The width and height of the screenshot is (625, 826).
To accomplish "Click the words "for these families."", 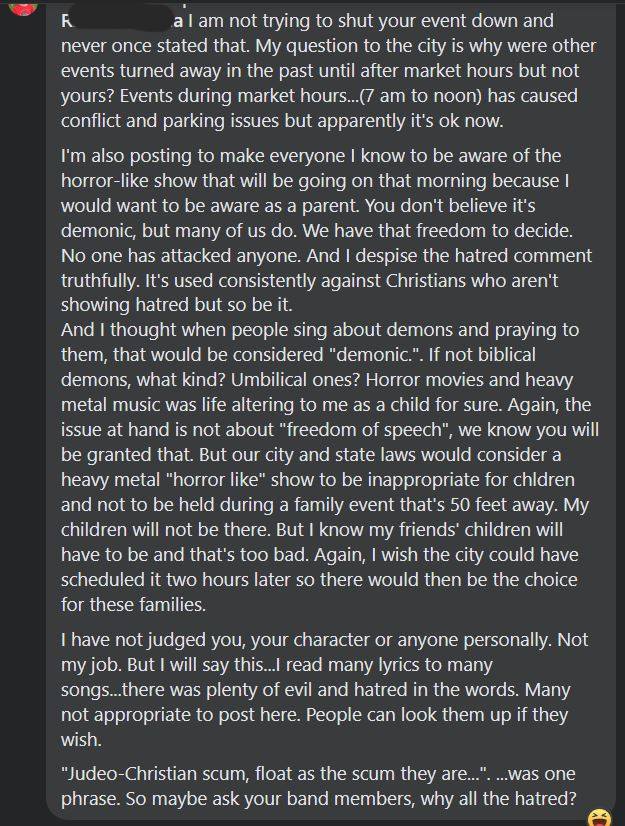I will tap(133, 604).
